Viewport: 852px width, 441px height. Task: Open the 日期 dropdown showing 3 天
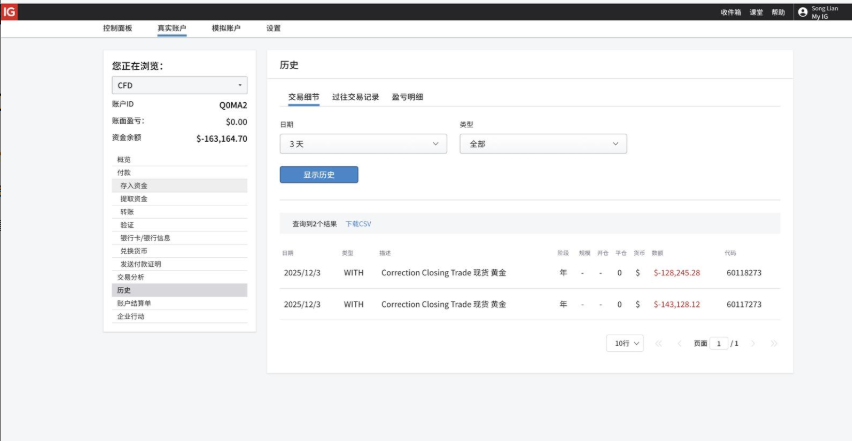point(363,144)
